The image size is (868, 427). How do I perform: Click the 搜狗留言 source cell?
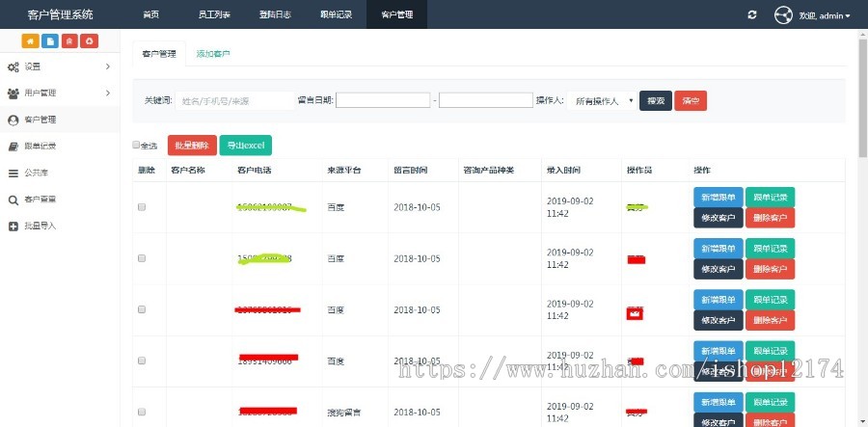pos(344,413)
